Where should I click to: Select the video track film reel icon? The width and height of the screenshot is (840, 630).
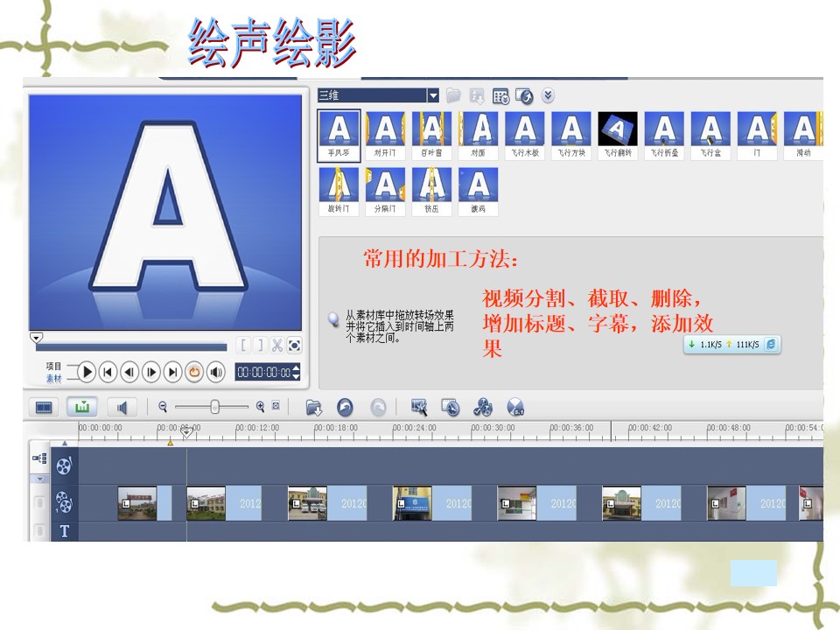coord(64,465)
